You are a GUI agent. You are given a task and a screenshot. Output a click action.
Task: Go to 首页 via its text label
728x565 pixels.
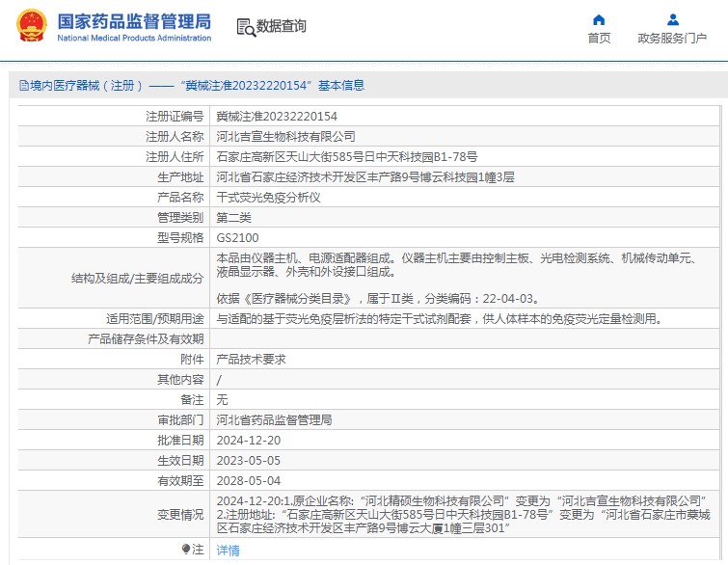click(x=599, y=39)
